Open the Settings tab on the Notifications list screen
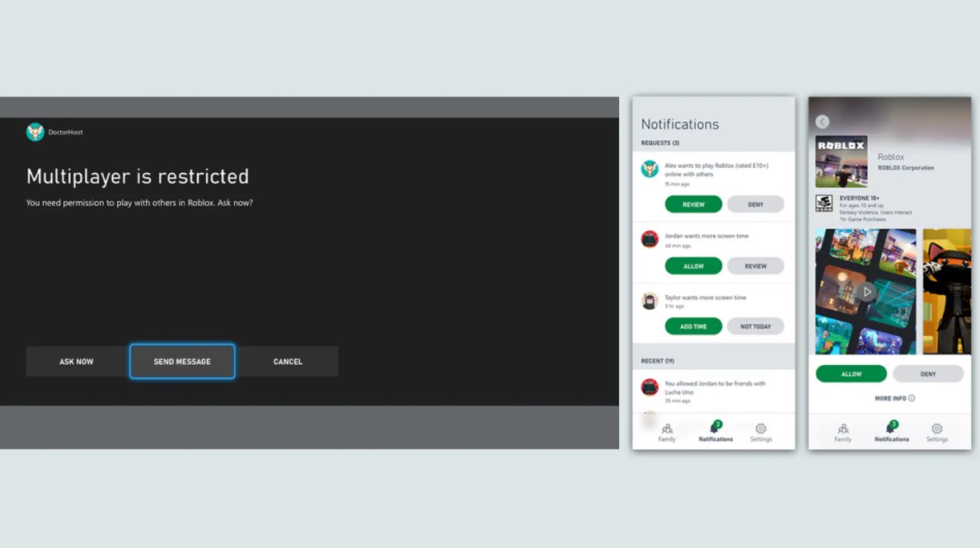Viewport: 980px width, 548px height. [761, 432]
